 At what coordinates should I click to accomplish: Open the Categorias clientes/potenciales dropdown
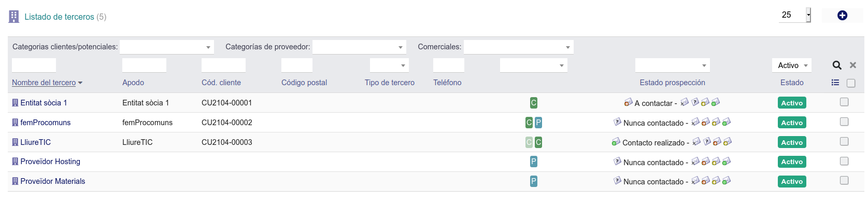[167, 47]
